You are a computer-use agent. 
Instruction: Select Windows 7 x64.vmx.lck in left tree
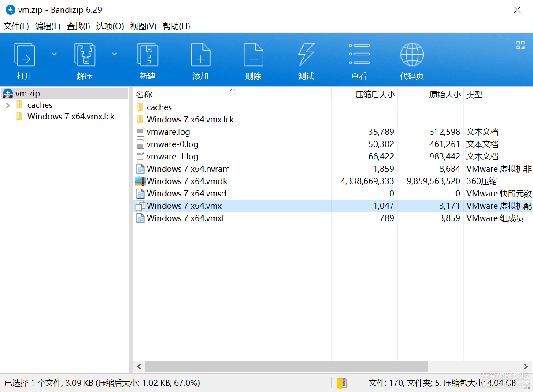71,117
